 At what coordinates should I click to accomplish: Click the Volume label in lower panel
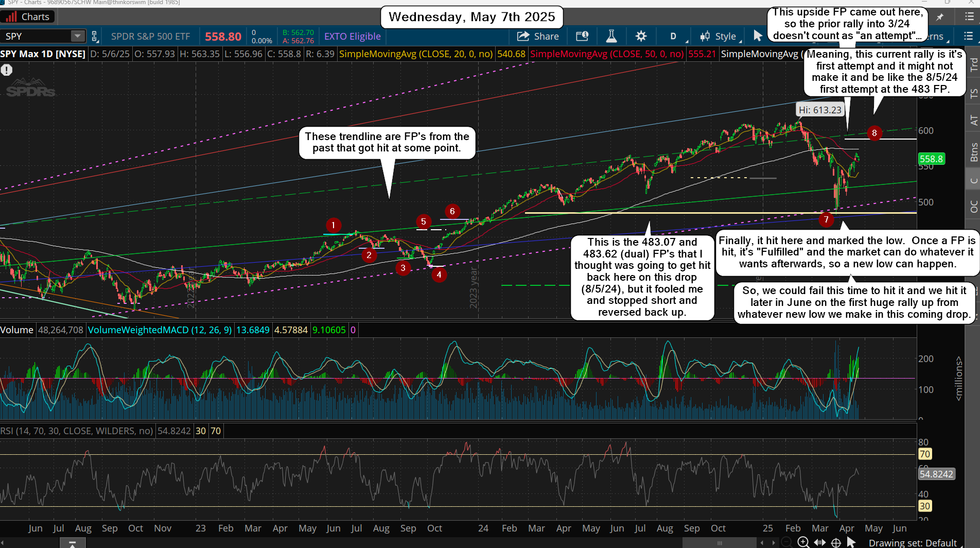(16, 330)
